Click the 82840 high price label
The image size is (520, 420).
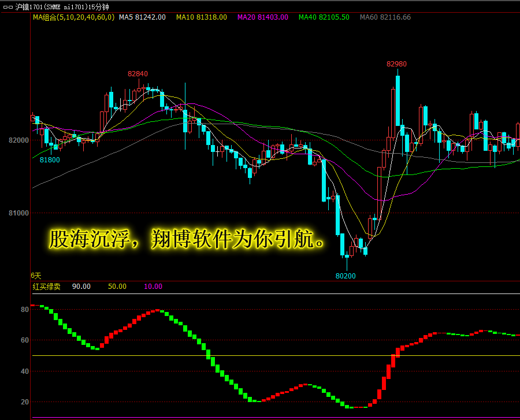pos(138,73)
